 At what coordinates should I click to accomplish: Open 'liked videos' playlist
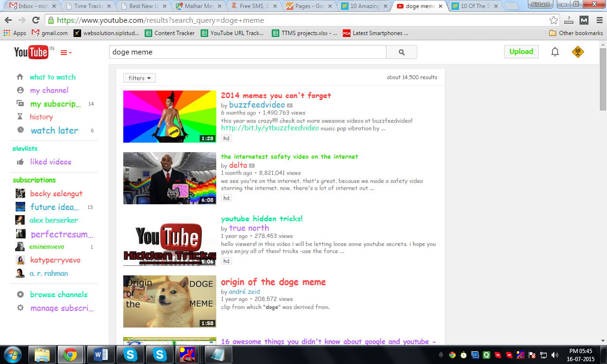pos(51,162)
